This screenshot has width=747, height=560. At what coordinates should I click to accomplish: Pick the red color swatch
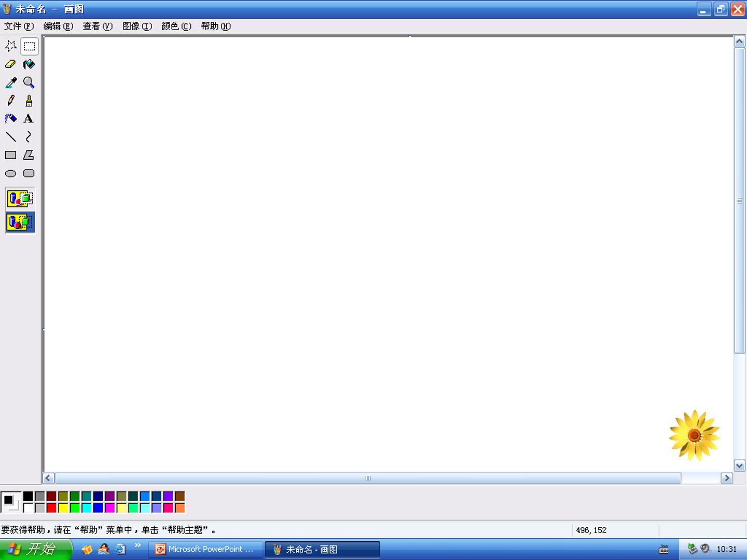[51, 508]
